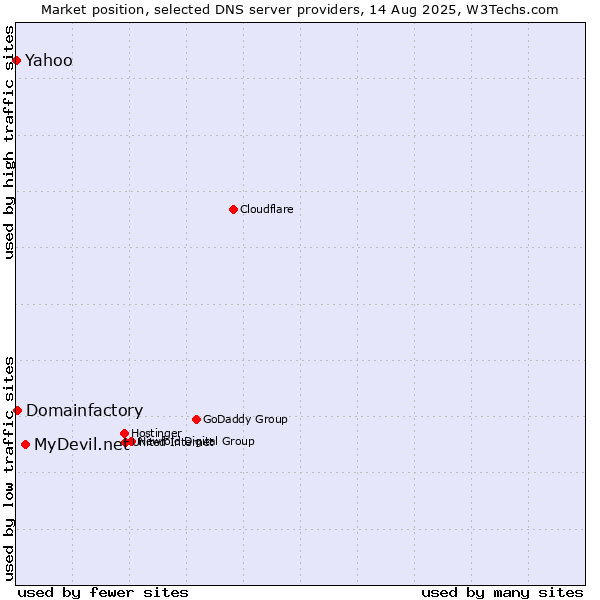This screenshot has height=600, width=600.
Task: Click the Domainfactory red diamond marker
Action: click(18, 411)
